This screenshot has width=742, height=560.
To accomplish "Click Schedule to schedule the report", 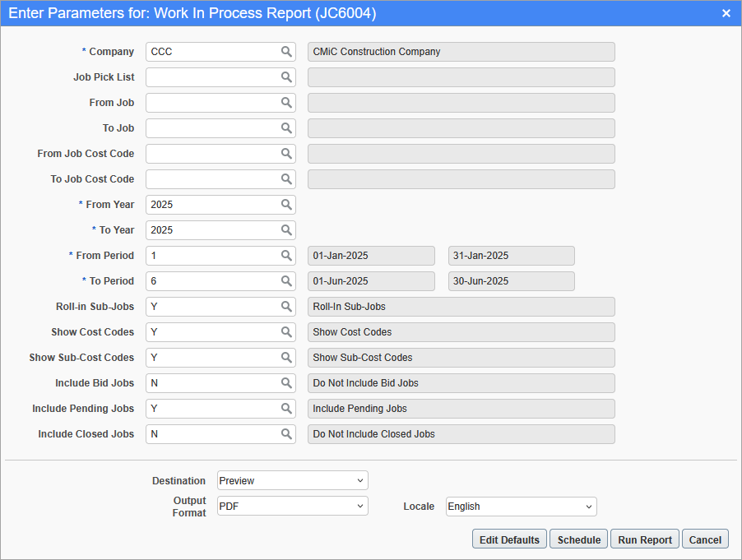I will click(x=578, y=539).
